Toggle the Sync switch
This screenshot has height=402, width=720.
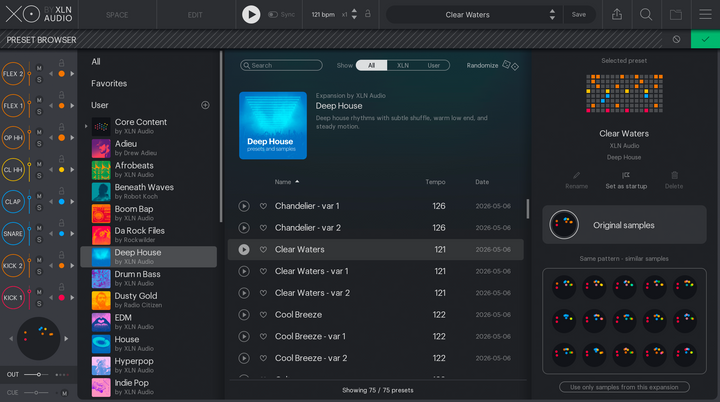273,15
